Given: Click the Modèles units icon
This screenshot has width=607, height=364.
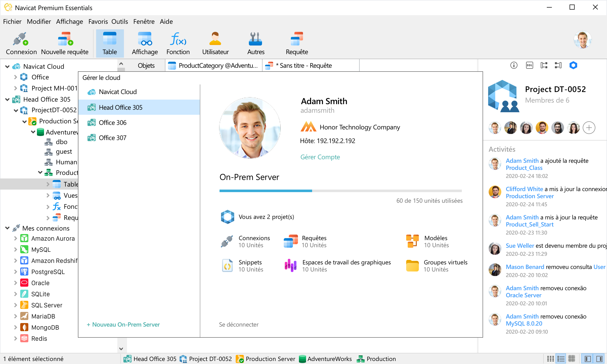Looking at the screenshot, I should click(x=413, y=241).
